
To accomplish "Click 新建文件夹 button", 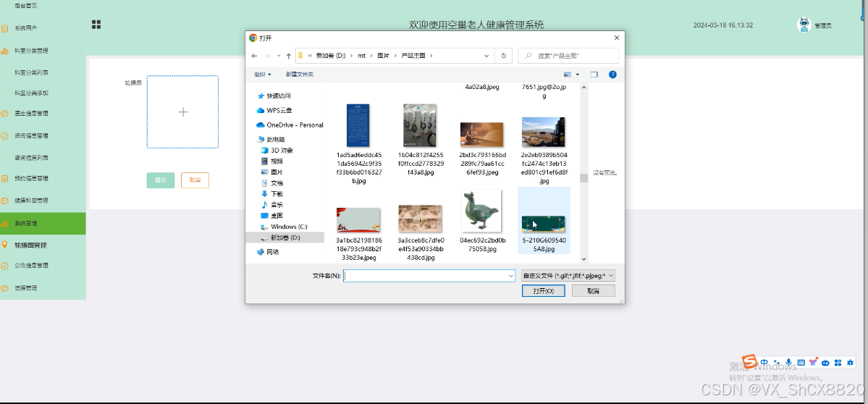I will (300, 74).
